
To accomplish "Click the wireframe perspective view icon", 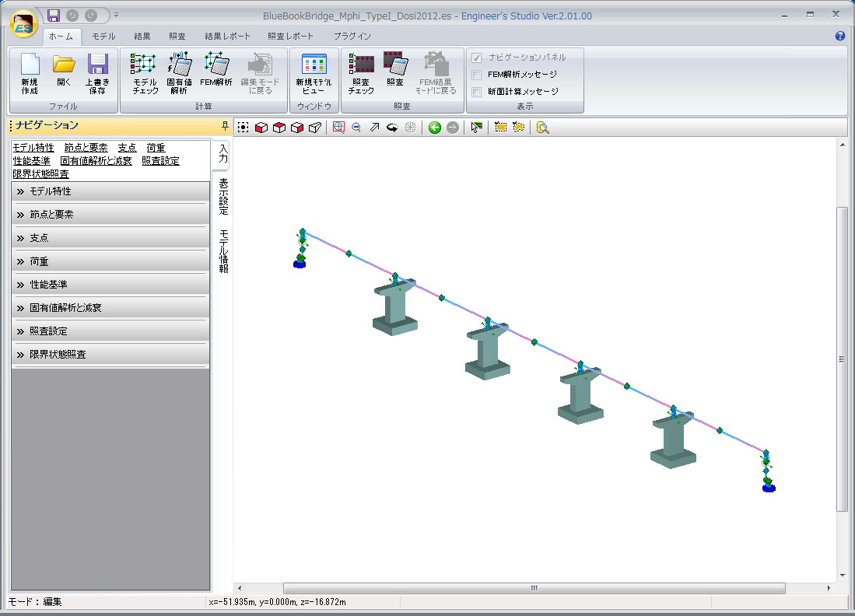I will coord(315,128).
